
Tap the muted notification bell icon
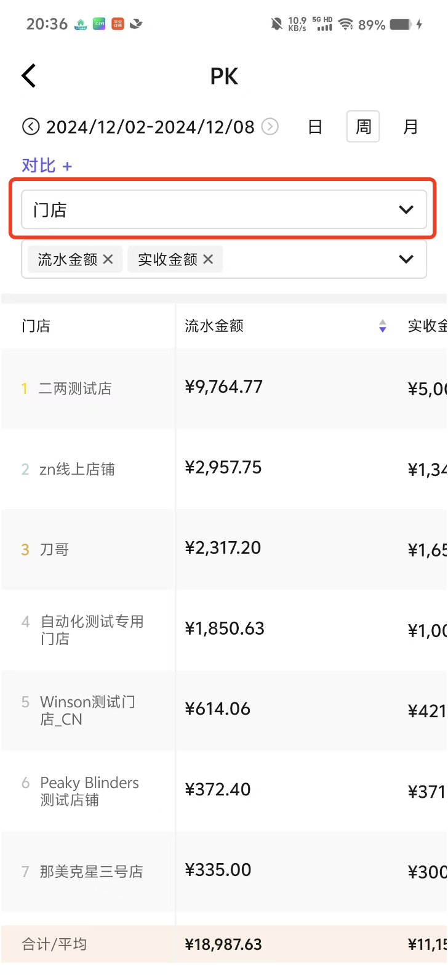point(276,25)
